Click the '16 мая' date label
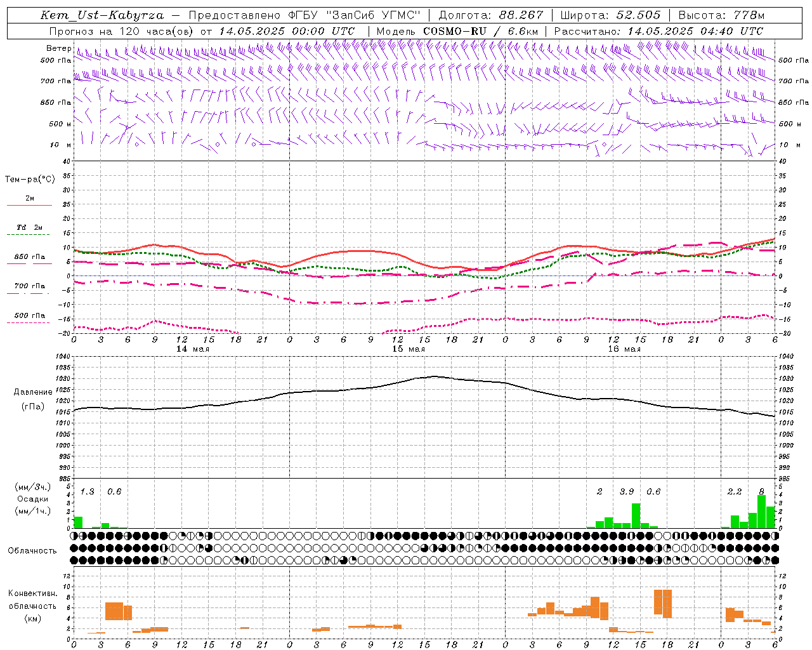This screenshot has width=812, height=650. click(624, 349)
